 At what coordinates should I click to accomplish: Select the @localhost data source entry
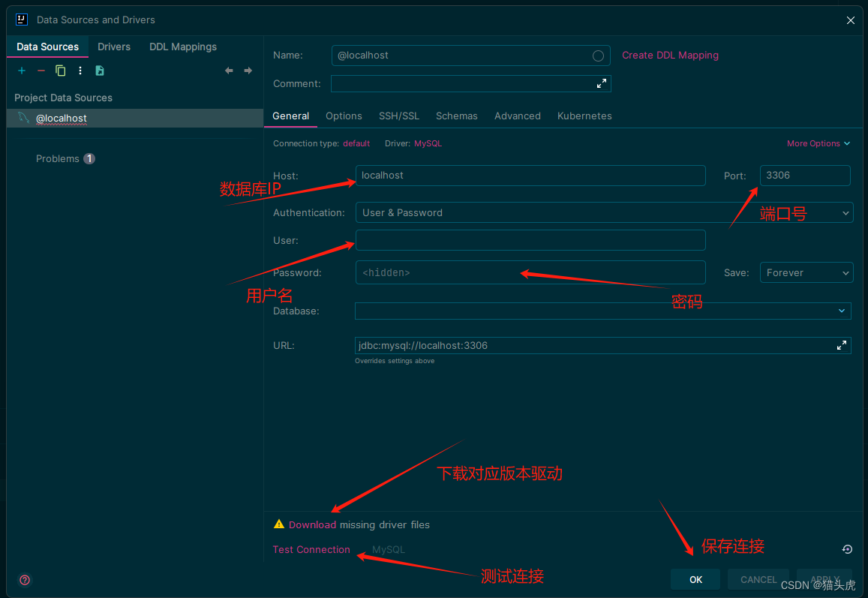pyautogui.click(x=134, y=119)
